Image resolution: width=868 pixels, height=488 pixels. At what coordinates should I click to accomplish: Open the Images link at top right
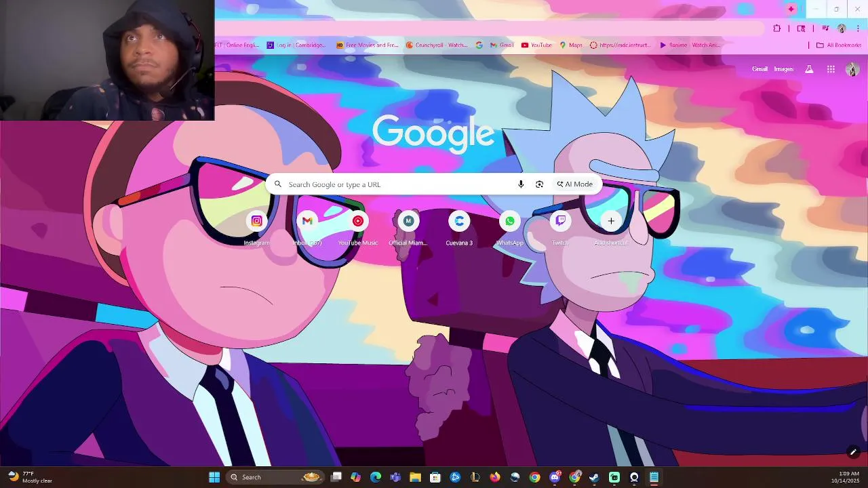784,69
